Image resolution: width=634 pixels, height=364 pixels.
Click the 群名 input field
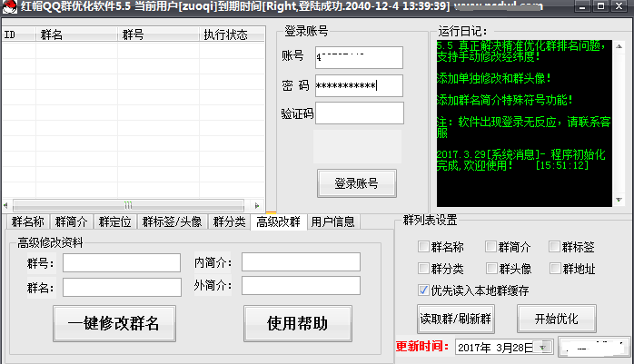tap(122, 287)
